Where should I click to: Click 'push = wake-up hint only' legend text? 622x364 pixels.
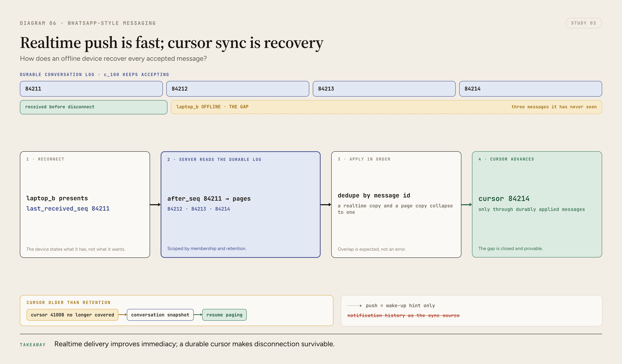pyautogui.click(x=400, y=306)
